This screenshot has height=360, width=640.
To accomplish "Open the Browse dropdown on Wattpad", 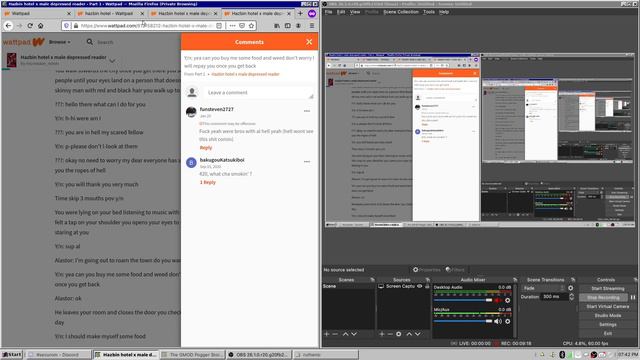I will 60,42.
